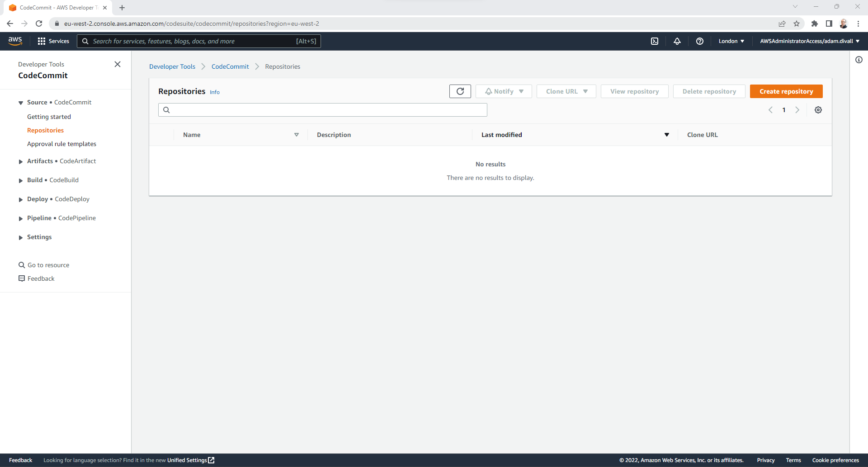Close the Developer Tools side panel

(x=118, y=64)
